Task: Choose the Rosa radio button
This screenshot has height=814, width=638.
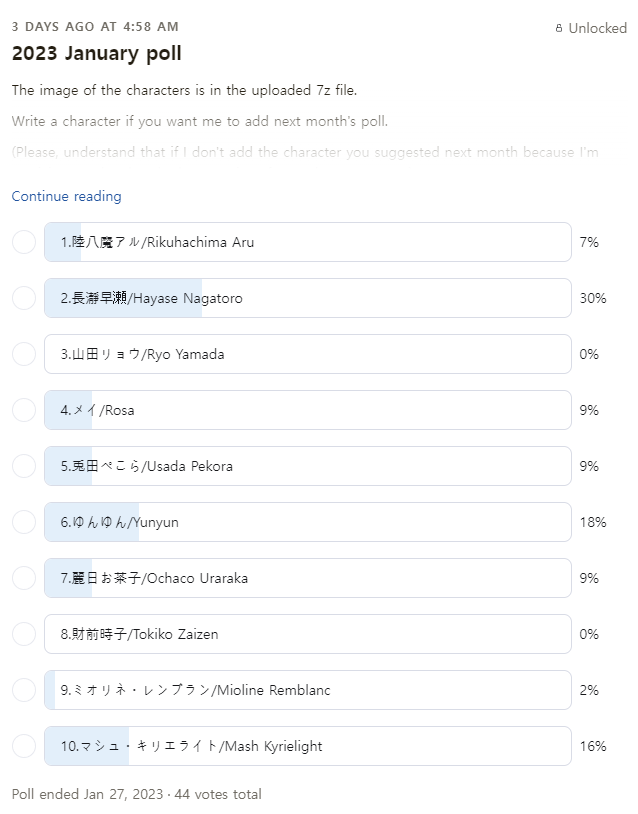Action: (x=24, y=410)
